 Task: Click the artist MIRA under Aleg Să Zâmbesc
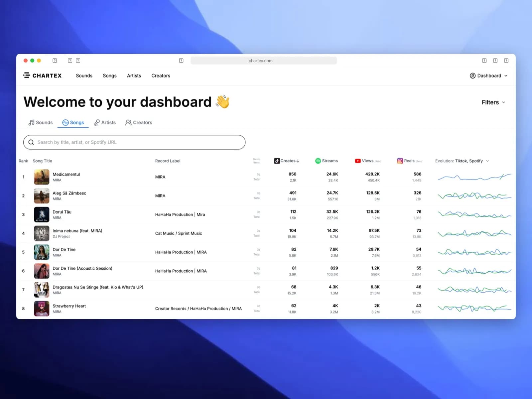[57, 199]
